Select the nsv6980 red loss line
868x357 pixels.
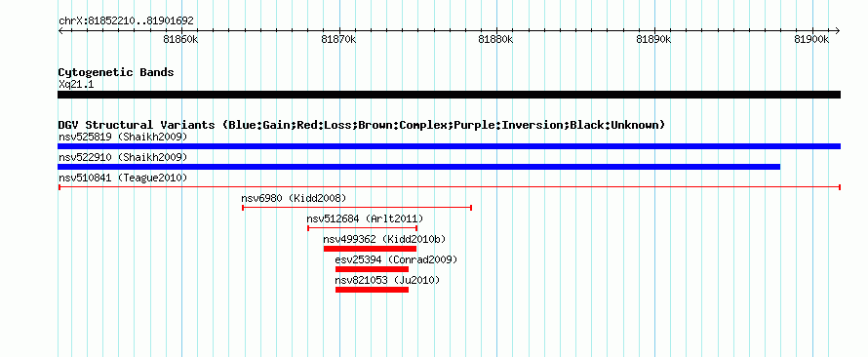(x=357, y=208)
